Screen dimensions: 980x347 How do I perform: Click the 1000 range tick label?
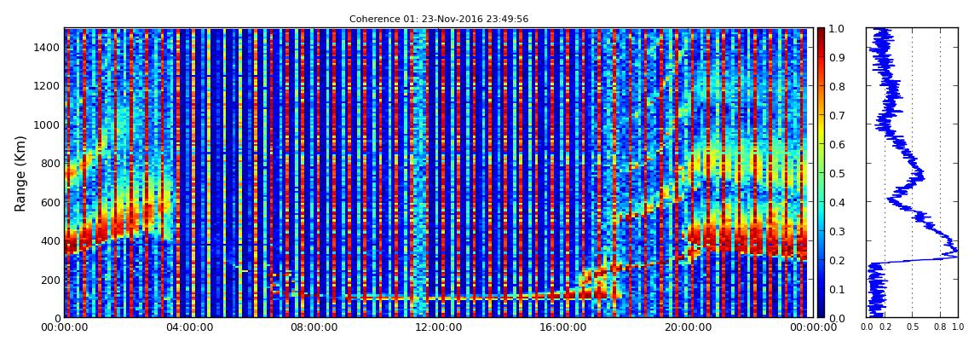[46, 124]
